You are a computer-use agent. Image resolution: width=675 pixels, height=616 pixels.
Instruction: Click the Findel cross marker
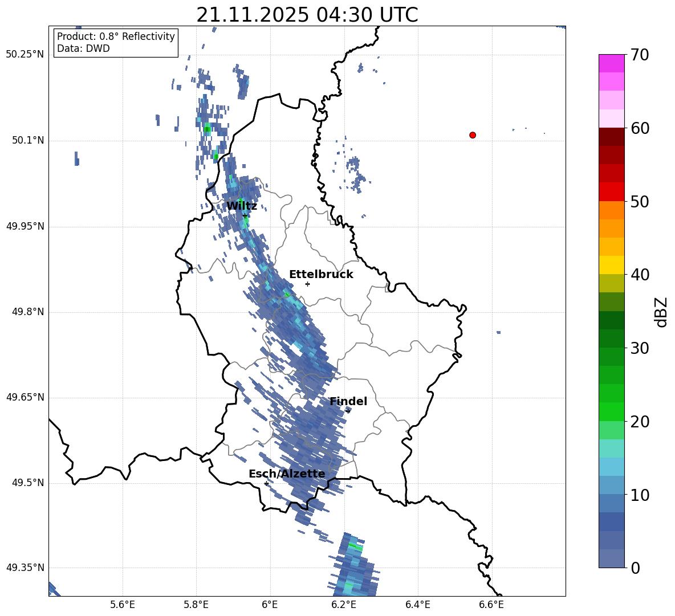348,411
